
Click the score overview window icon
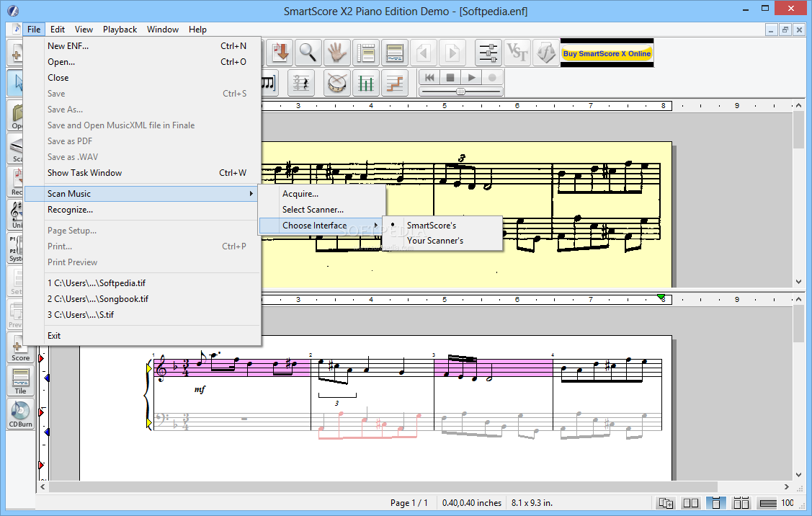[x=395, y=53]
